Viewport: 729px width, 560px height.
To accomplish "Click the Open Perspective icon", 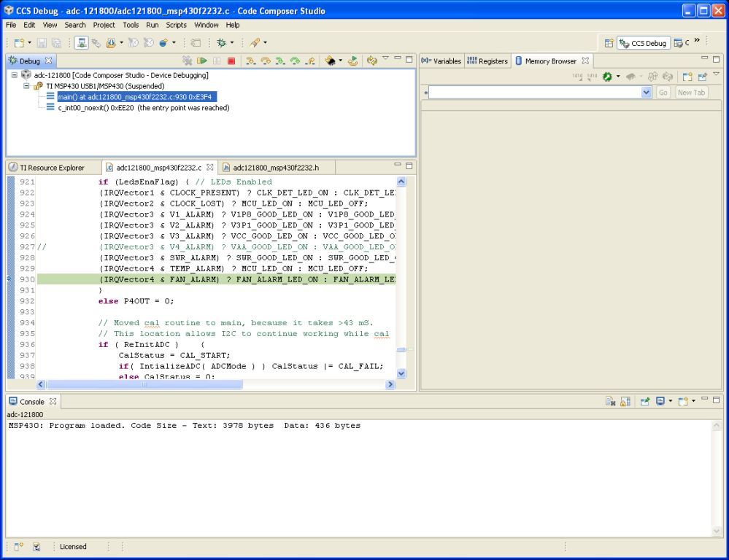I will click(609, 43).
